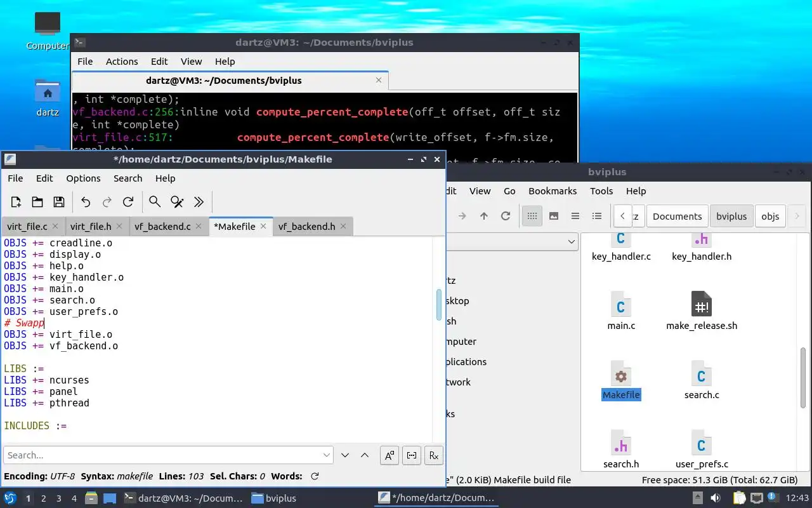Open the terminal View menu
The width and height of the screenshot is (812, 508).
(191, 62)
